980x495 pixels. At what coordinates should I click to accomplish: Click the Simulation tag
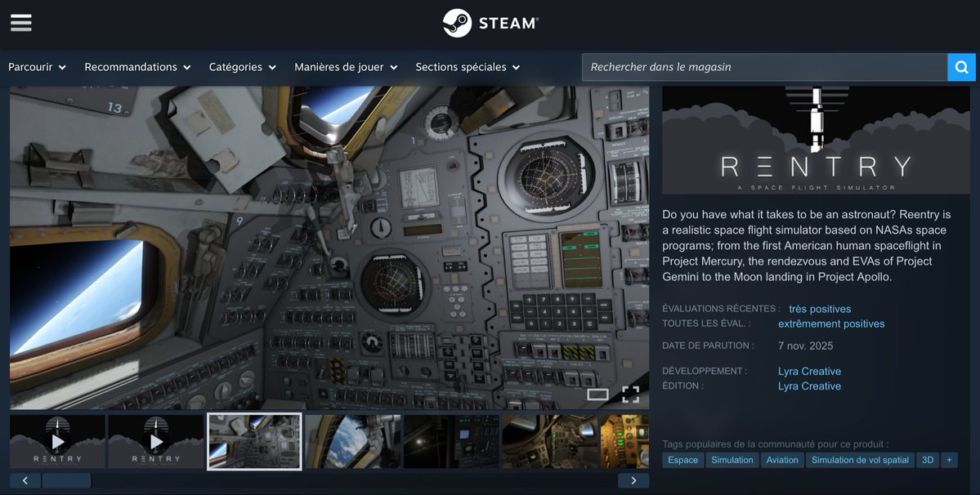click(x=732, y=460)
